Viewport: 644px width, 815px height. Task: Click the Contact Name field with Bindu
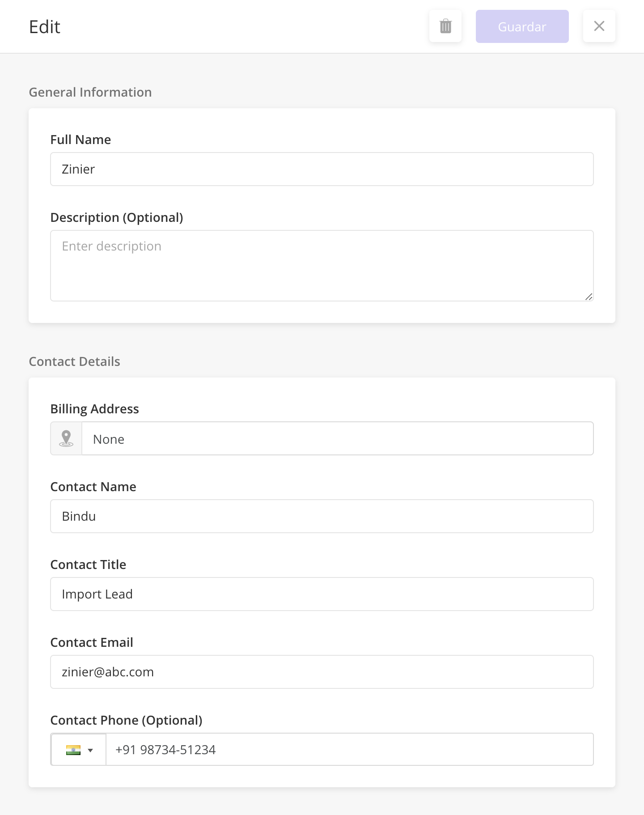click(322, 516)
